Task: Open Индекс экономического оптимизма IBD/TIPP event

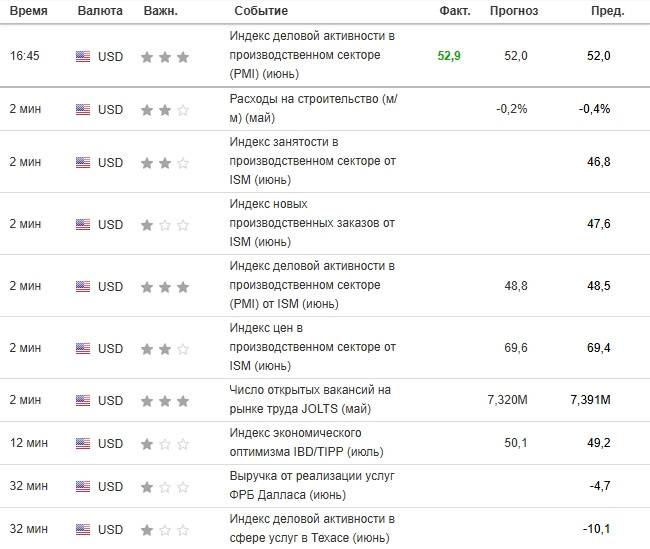Action: (x=306, y=442)
